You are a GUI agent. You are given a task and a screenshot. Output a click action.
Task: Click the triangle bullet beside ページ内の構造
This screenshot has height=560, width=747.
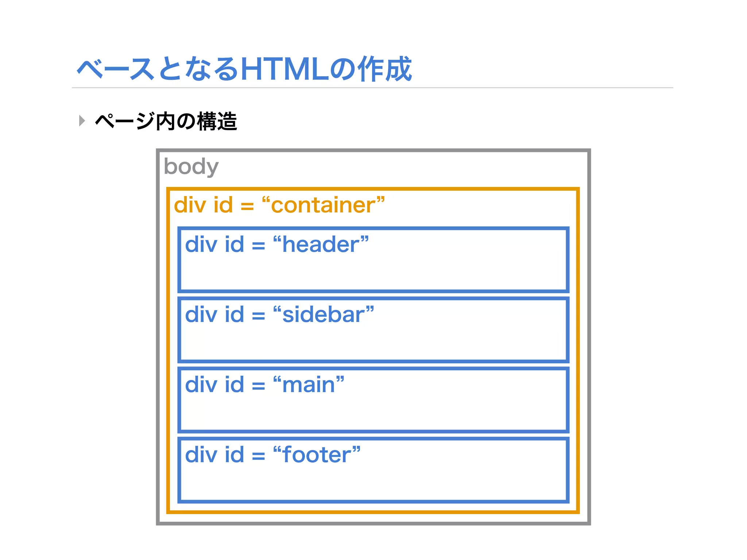point(82,121)
